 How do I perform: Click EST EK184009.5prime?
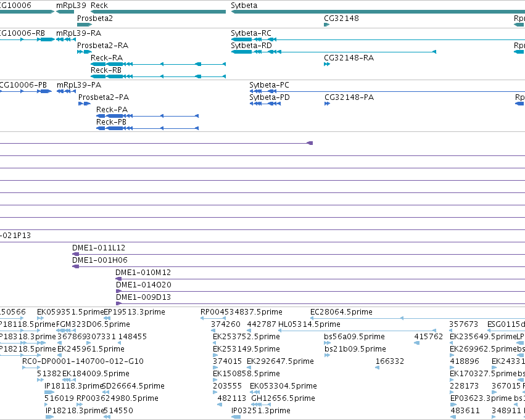tap(96, 374)
